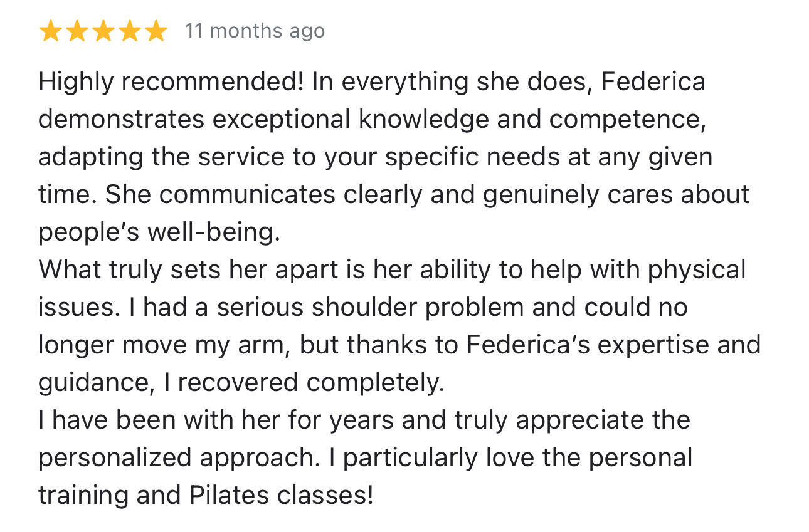Click the fourth gold star

pos(129,31)
